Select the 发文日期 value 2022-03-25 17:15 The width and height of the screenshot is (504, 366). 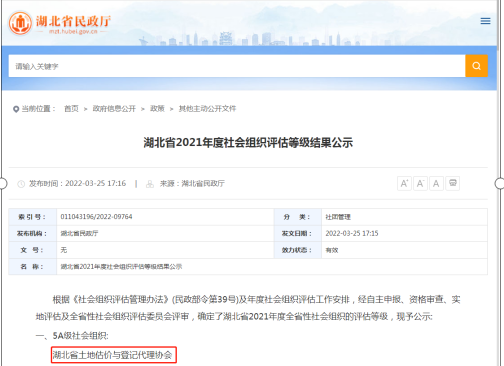[352, 233]
